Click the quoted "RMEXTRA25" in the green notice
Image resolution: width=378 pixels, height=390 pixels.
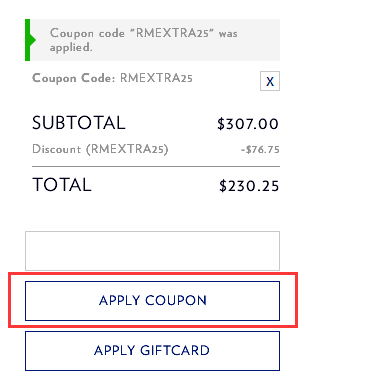click(171, 33)
